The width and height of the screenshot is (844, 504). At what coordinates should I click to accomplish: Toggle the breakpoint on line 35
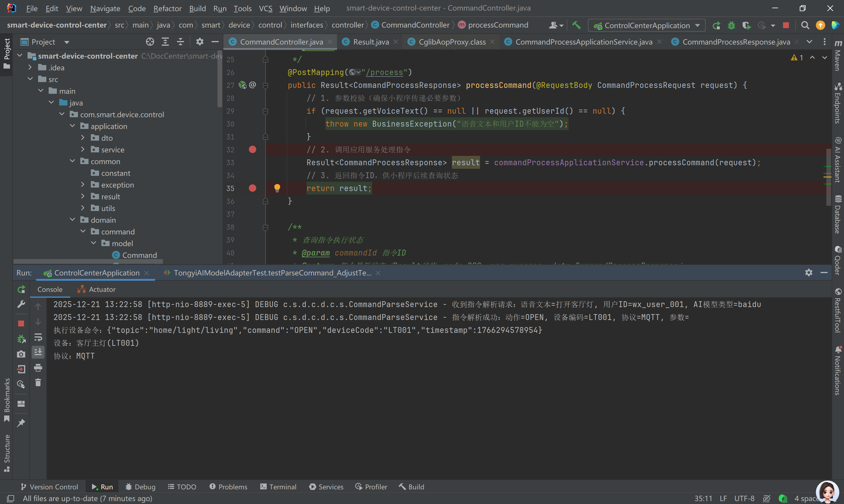[252, 188]
